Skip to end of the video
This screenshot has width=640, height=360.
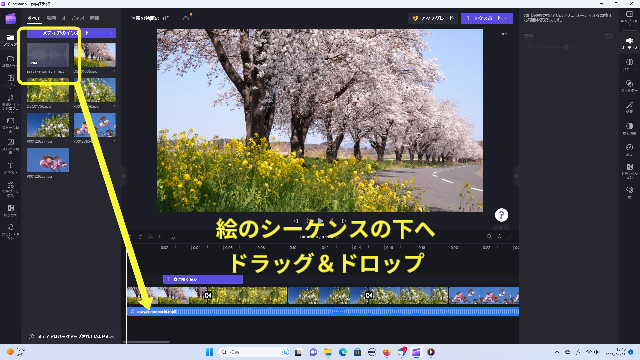point(344,221)
